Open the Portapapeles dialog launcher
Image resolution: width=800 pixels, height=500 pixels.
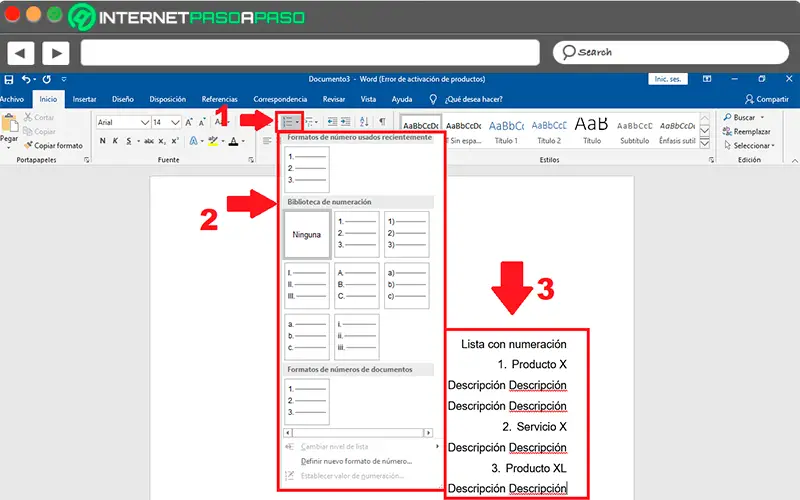[x=86, y=160]
